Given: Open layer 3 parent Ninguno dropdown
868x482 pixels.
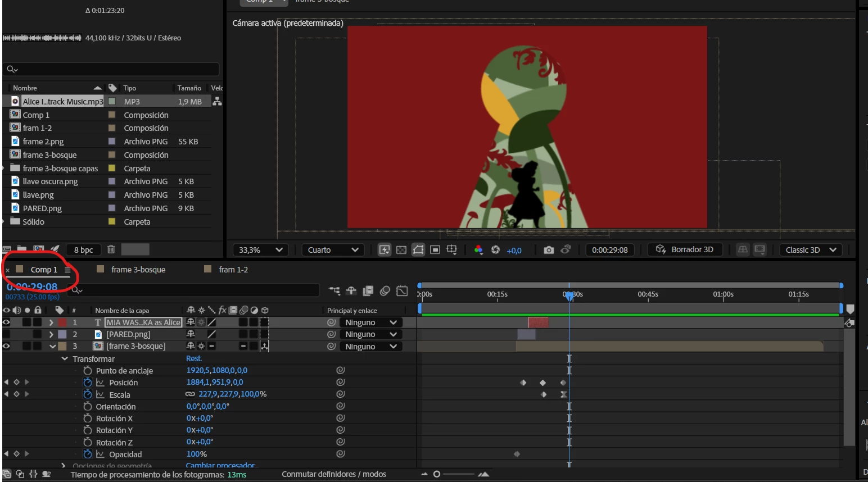Looking at the screenshot, I should pyautogui.click(x=371, y=346).
